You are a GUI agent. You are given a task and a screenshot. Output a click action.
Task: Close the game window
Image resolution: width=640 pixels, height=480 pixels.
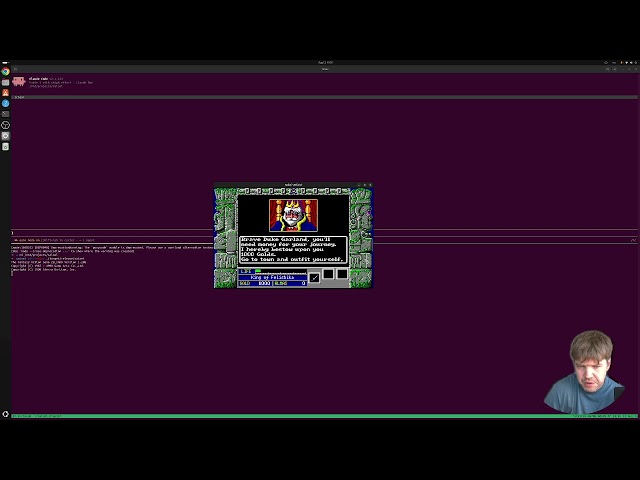pyautogui.click(x=370, y=185)
